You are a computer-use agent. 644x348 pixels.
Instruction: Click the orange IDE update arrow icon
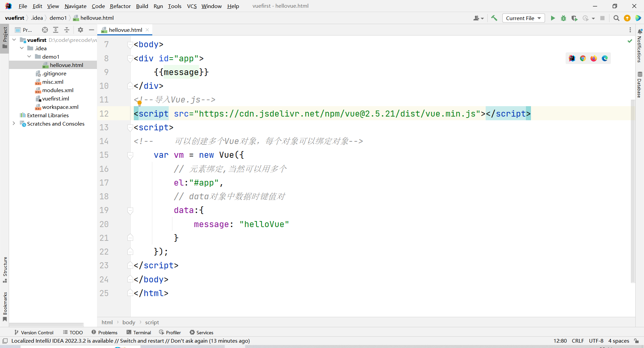coord(627,18)
